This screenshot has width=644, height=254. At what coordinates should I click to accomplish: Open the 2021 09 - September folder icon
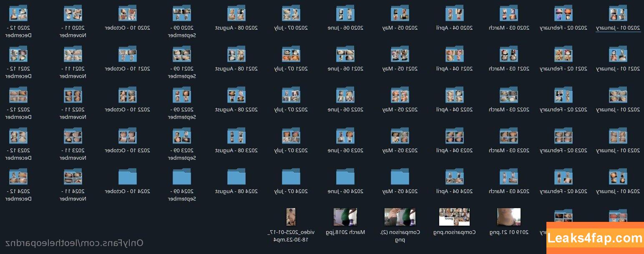(x=182, y=54)
